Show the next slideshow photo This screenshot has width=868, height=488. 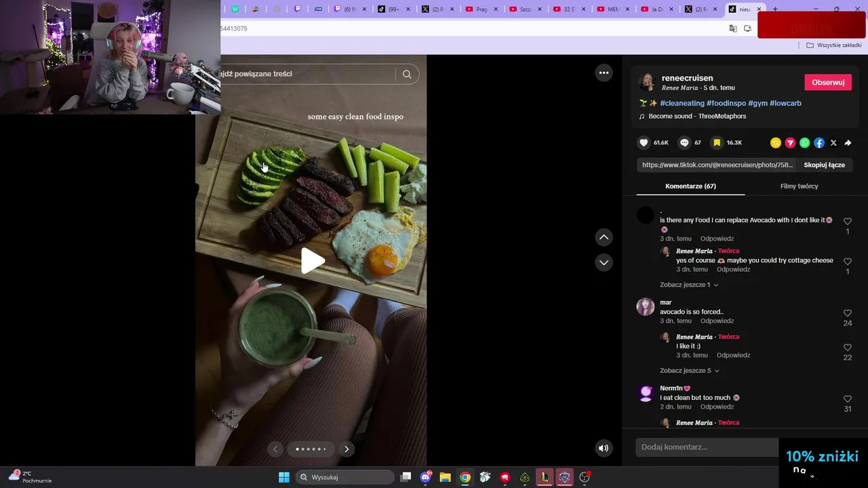pyautogui.click(x=347, y=449)
